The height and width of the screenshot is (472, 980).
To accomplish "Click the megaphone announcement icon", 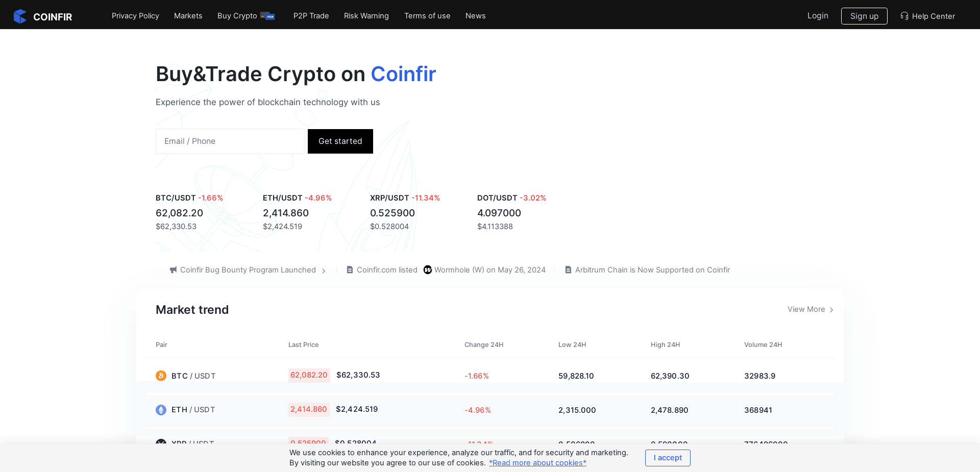I will pyautogui.click(x=173, y=270).
